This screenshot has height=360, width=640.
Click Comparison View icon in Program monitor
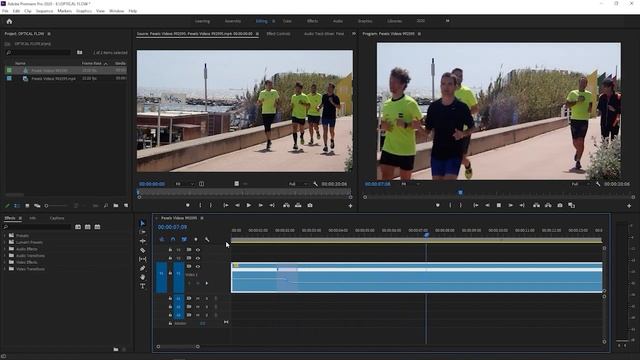(x=571, y=205)
